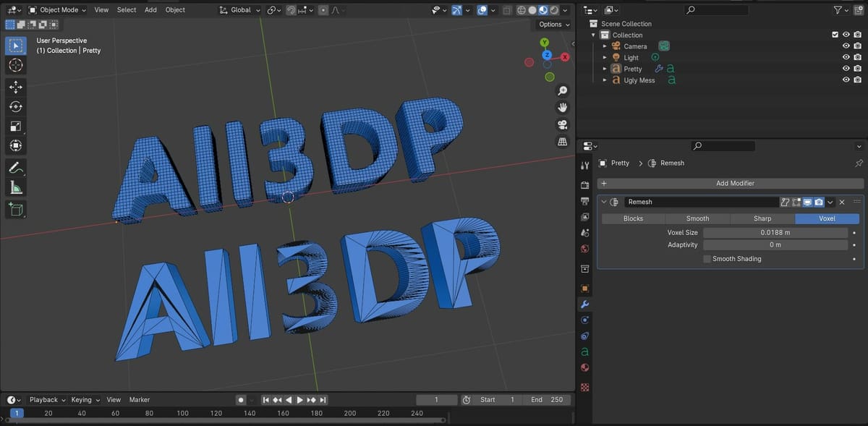Viewport: 868px width, 426px height.
Task: Open the Playback dropdown menu
Action: 47,400
